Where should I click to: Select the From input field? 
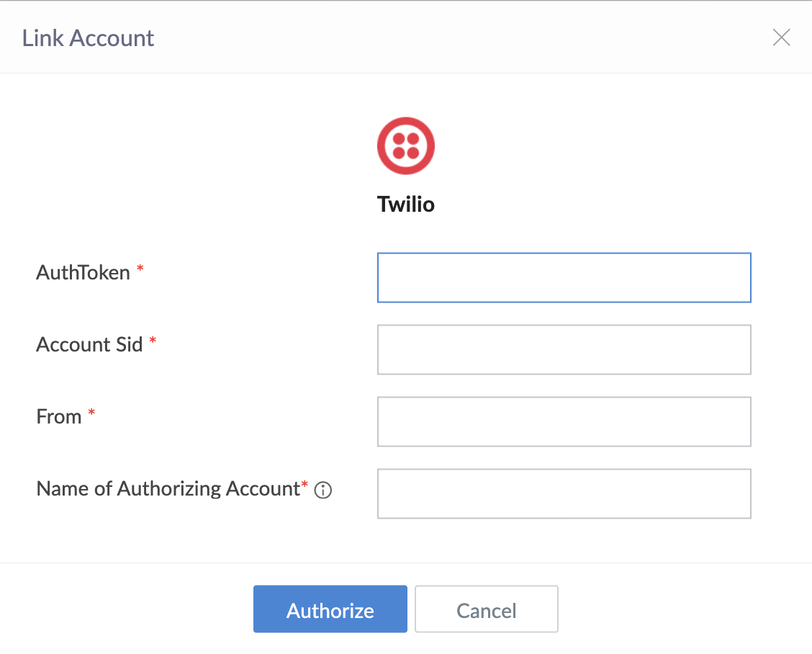[x=564, y=421]
